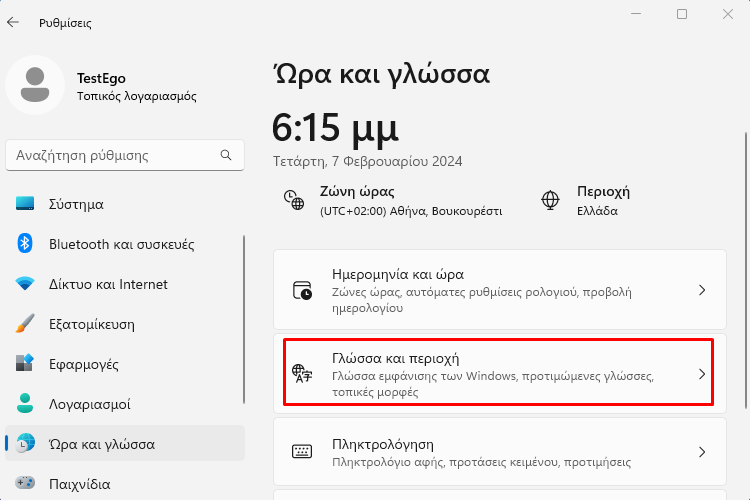Close the Ρυθμίσεις window
Viewport: 750px width, 500px height.
point(728,14)
